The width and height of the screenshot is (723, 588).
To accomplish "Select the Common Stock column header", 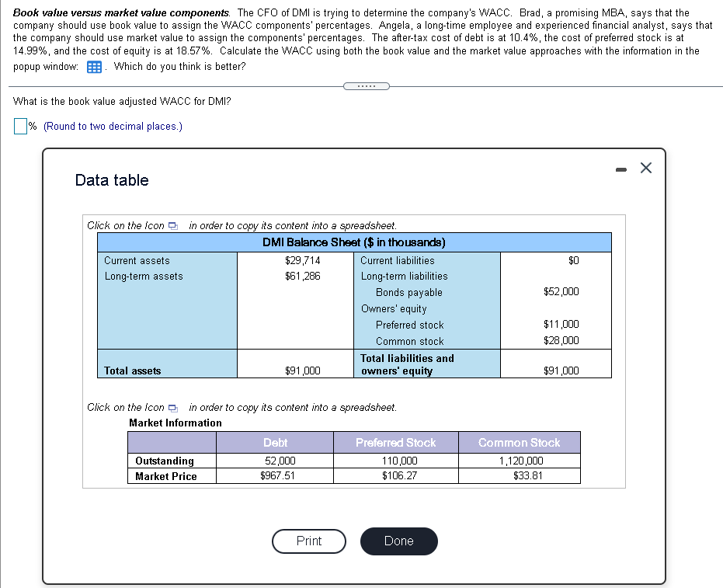I will tap(519, 442).
